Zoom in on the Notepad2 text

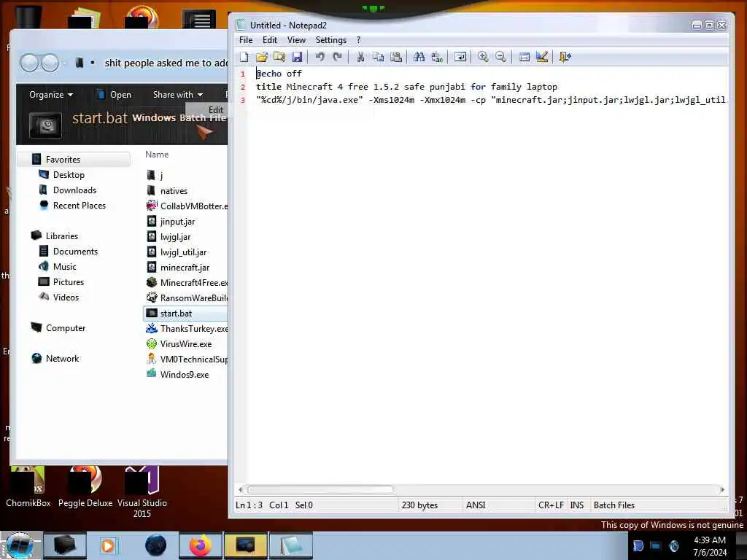(x=483, y=57)
